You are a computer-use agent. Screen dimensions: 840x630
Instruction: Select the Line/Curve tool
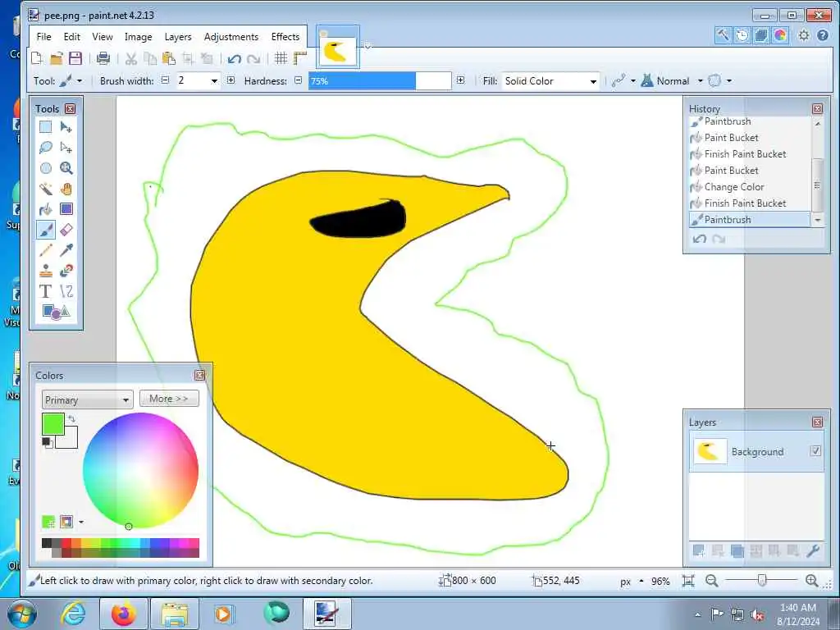66,291
